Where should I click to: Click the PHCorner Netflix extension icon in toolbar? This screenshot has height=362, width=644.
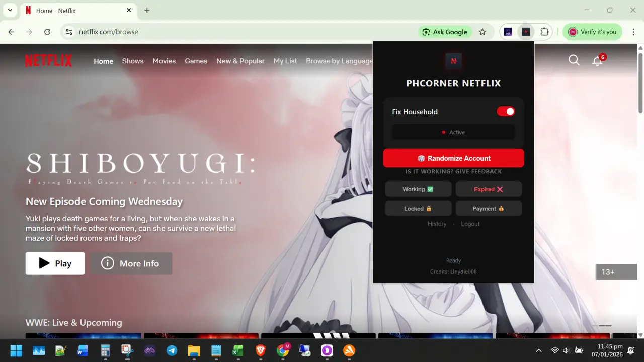click(526, 32)
